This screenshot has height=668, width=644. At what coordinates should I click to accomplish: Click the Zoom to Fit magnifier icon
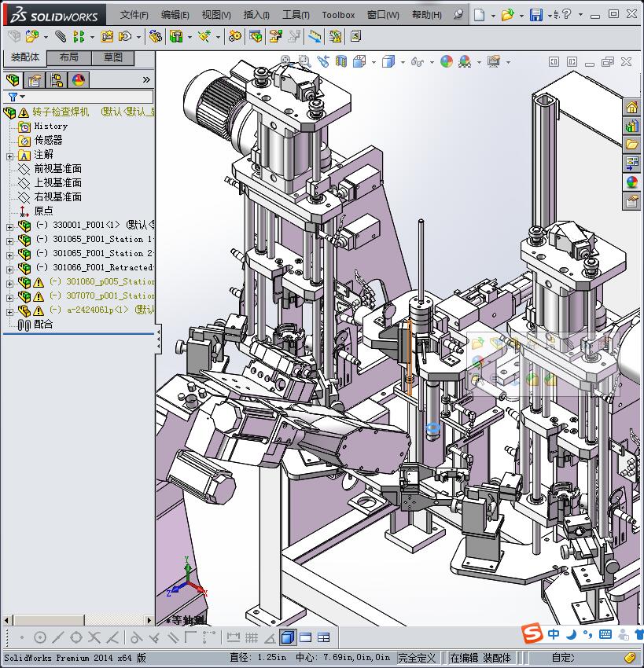pos(285,61)
